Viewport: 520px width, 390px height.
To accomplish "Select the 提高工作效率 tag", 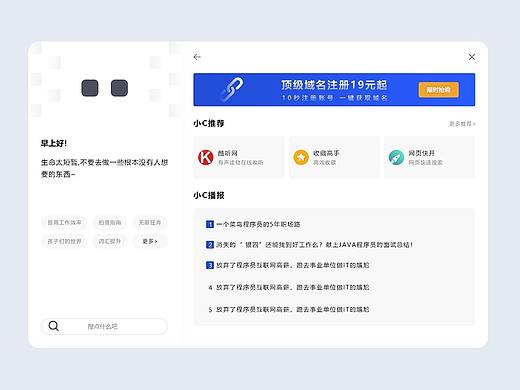I will tap(64, 222).
